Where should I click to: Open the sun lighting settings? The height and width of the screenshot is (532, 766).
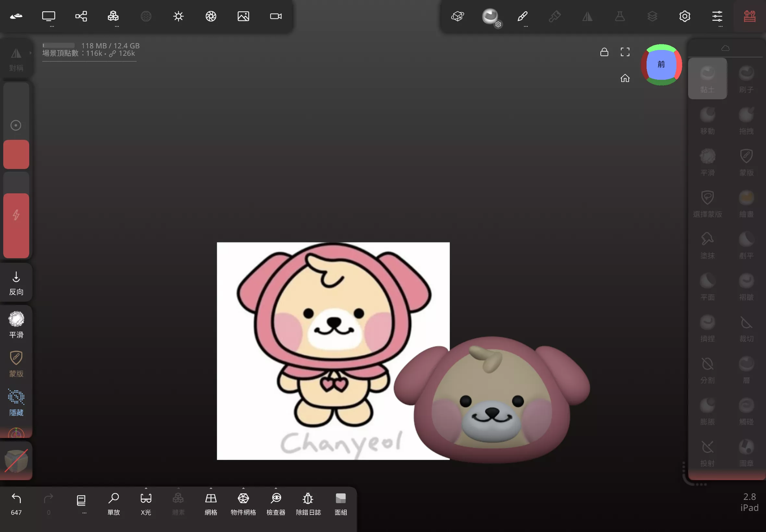point(179,16)
